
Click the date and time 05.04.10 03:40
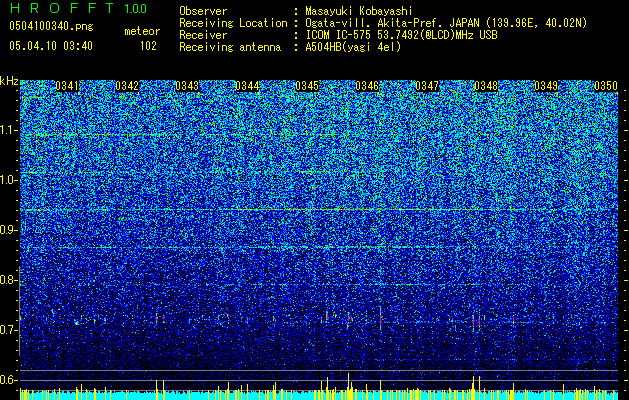coord(51,46)
